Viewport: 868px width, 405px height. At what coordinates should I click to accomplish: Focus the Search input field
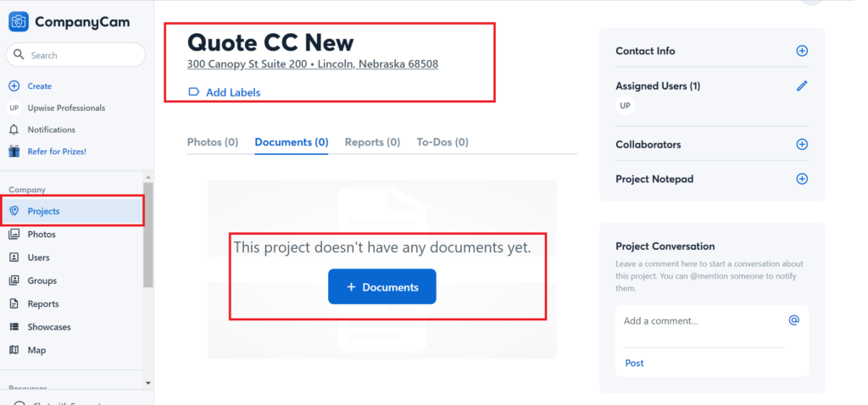(75, 55)
